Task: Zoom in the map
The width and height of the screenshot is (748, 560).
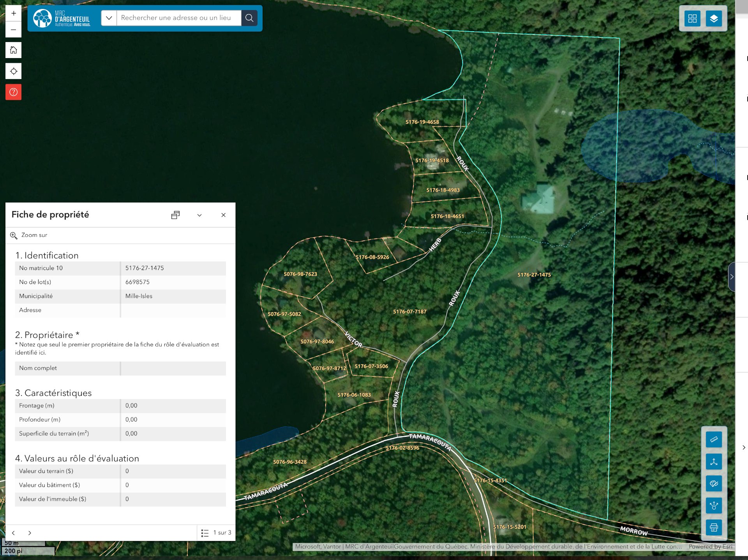Action: click(x=13, y=14)
